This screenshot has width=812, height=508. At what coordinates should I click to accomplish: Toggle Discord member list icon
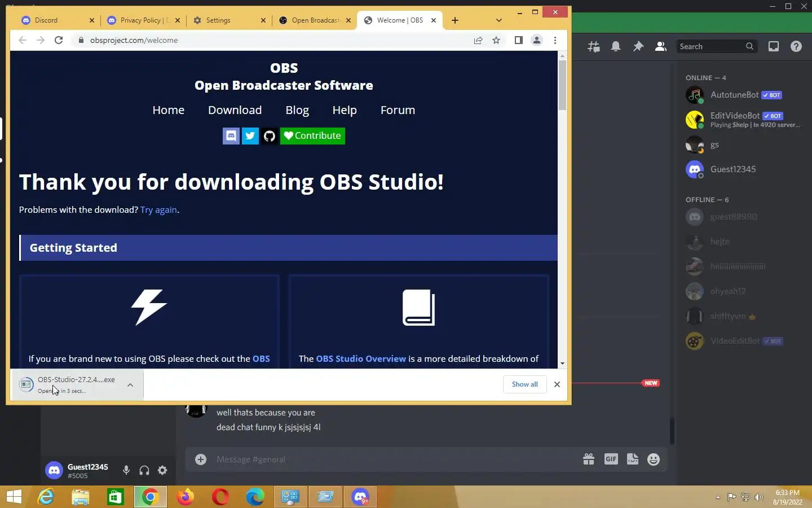(x=660, y=47)
